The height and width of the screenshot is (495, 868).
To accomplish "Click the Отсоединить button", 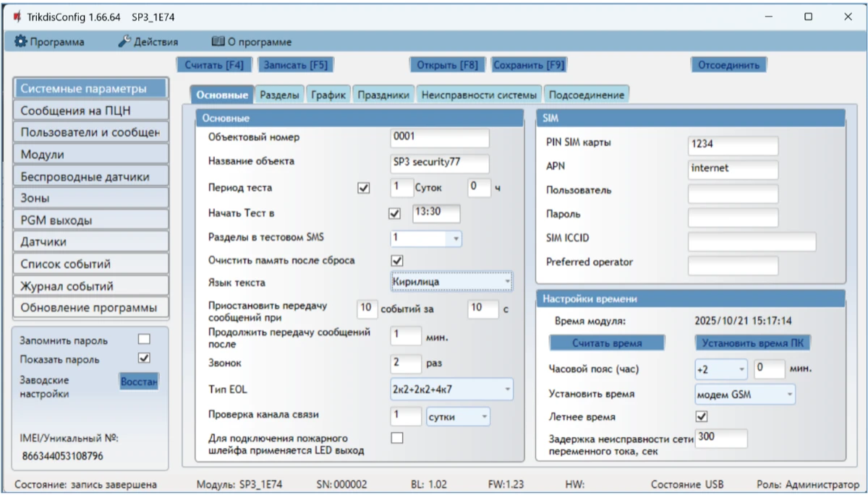I will click(728, 65).
